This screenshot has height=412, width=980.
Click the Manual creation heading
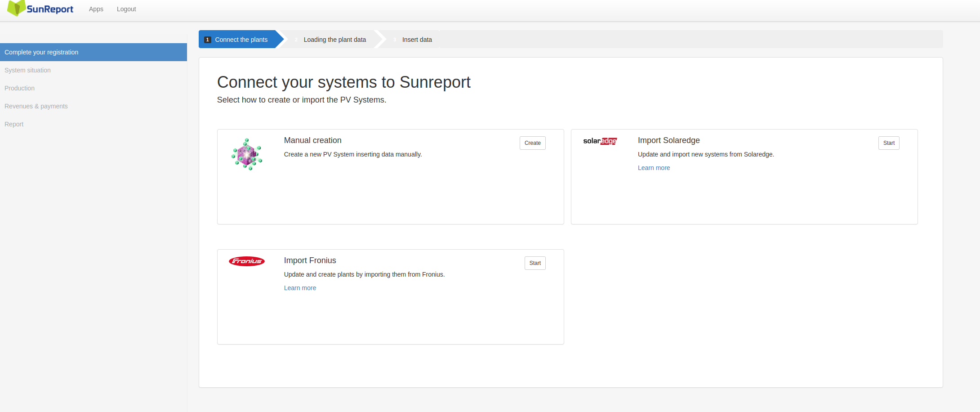pos(313,140)
